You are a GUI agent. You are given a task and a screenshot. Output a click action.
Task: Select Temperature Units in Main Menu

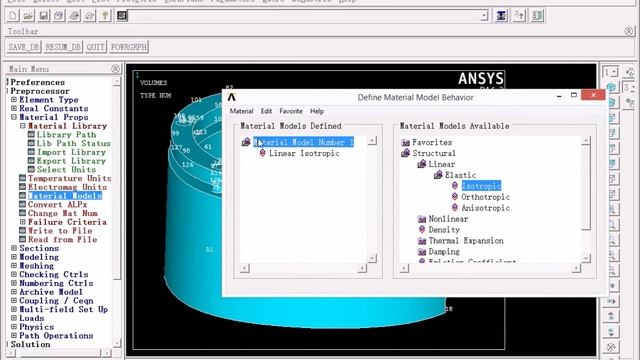69,178
